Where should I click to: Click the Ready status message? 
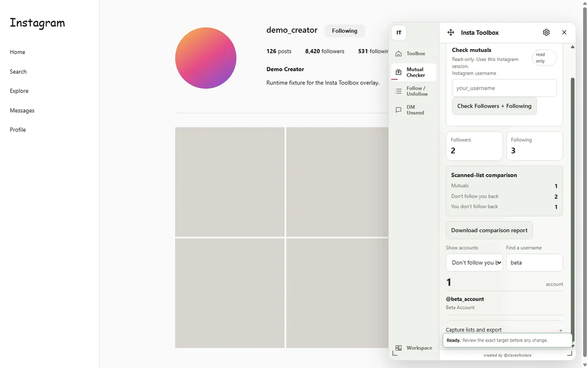click(x=507, y=340)
